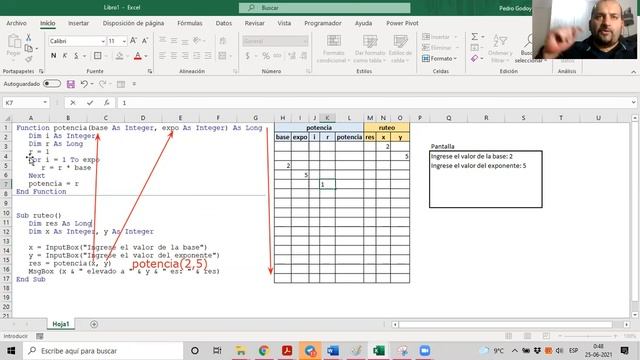Apply the red font color A
Image resolution: width=640 pixels, height=360 pixels.
(x=138, y=56)
